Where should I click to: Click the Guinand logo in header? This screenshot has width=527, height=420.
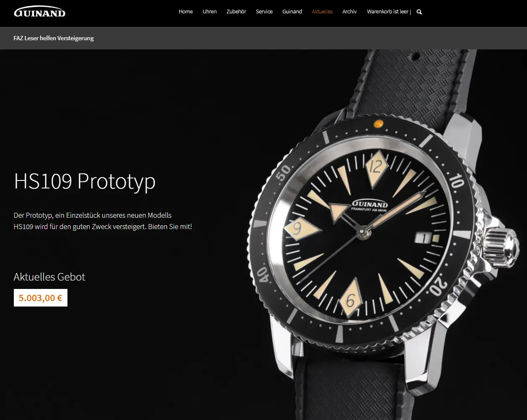[x=40, y=12]
